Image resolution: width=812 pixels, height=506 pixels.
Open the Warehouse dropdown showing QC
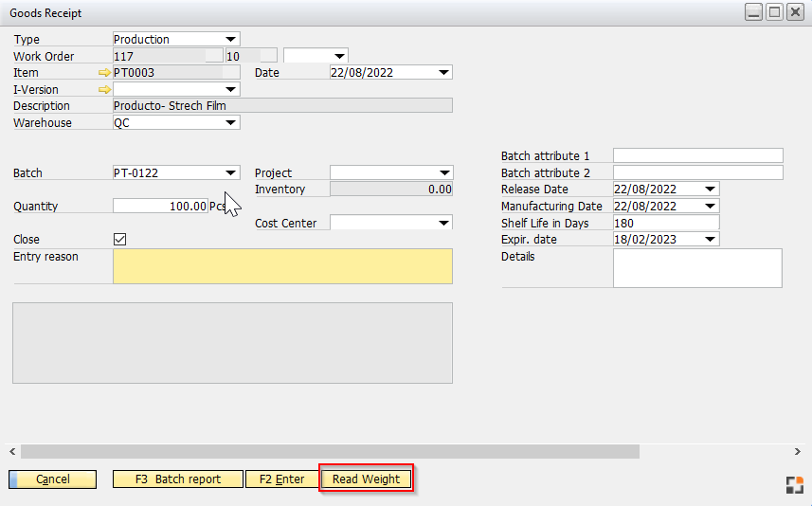231,123
